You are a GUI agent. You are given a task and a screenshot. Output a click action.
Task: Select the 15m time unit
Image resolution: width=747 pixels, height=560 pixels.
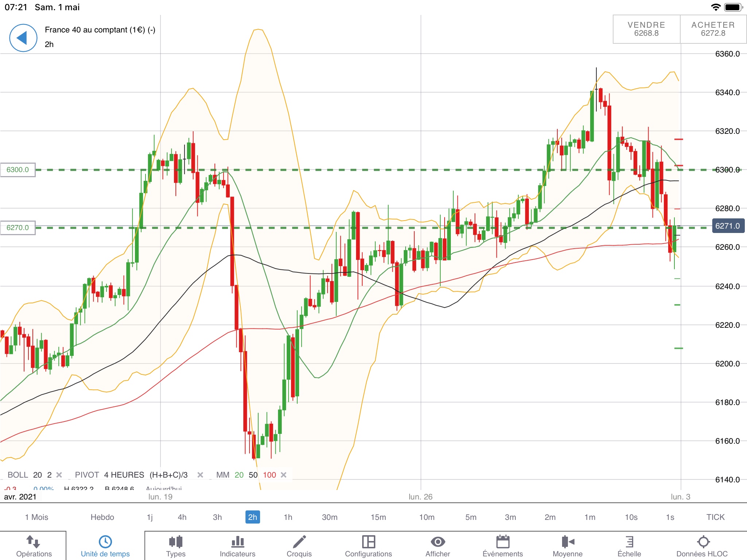(x=378, y=517)
